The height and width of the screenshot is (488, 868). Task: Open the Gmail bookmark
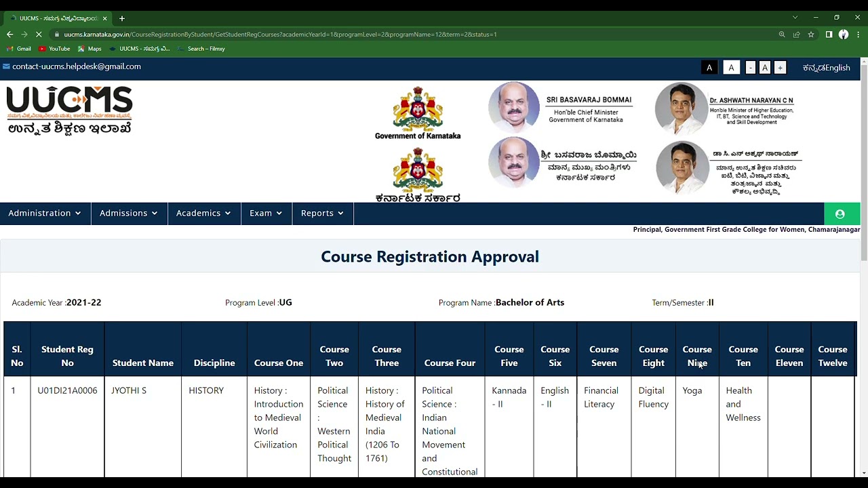[18, 49]
